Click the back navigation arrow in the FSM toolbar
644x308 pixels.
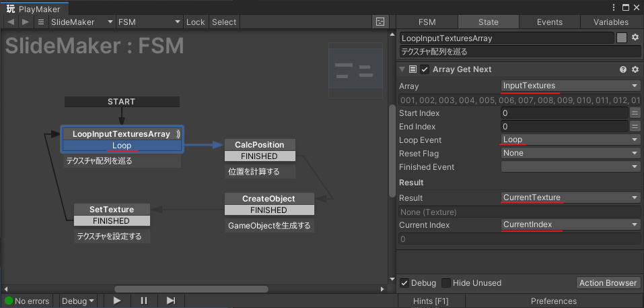(11, 22)
